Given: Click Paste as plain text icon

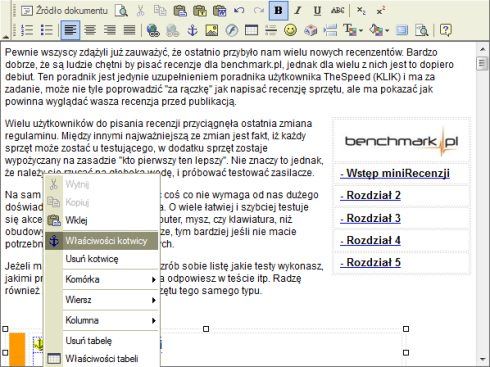Looking at the screenshot, I should 200,11.
